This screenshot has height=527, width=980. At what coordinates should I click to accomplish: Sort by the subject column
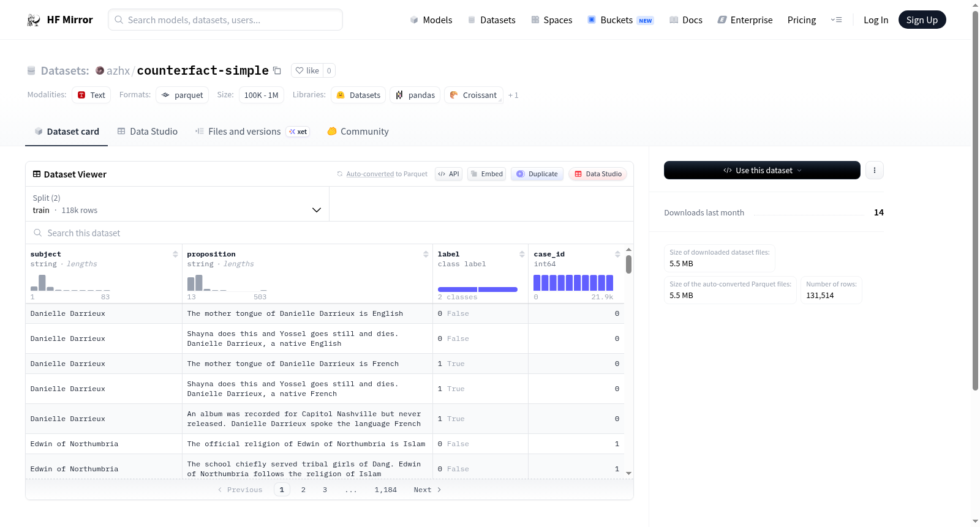pos(175,254)
